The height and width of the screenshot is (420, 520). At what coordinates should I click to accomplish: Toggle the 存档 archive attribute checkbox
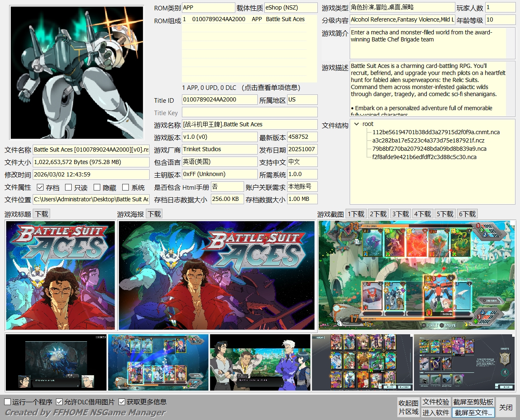(40, 187)
